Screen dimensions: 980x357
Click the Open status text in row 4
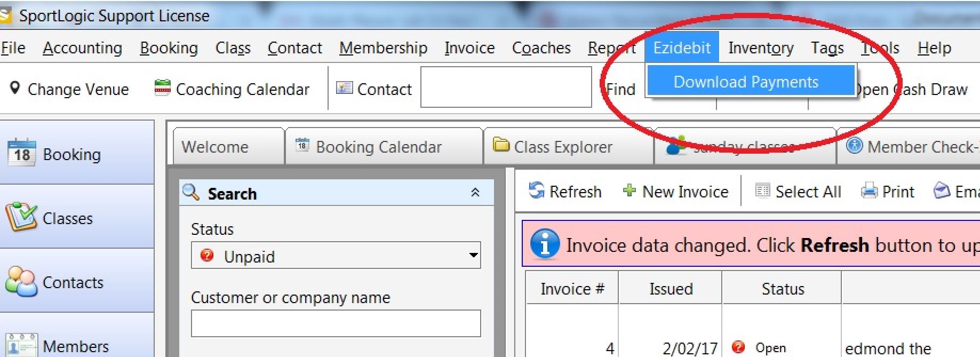(x=770, y=348)
